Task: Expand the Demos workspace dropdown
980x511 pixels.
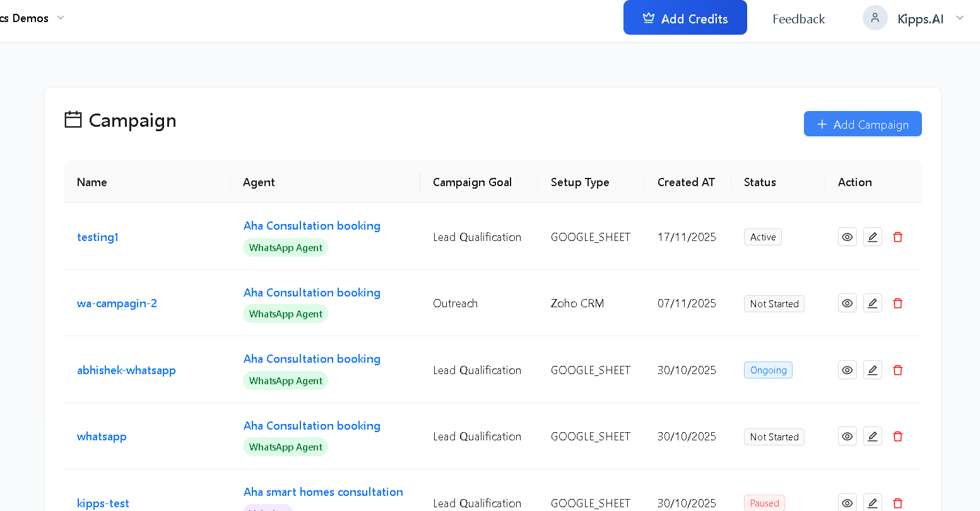Action: click(61, 18)
